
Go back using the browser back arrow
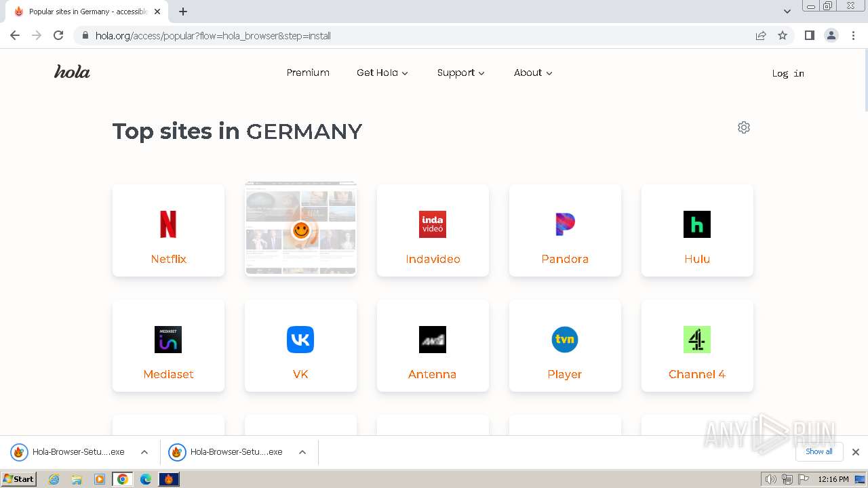point(15,35)
